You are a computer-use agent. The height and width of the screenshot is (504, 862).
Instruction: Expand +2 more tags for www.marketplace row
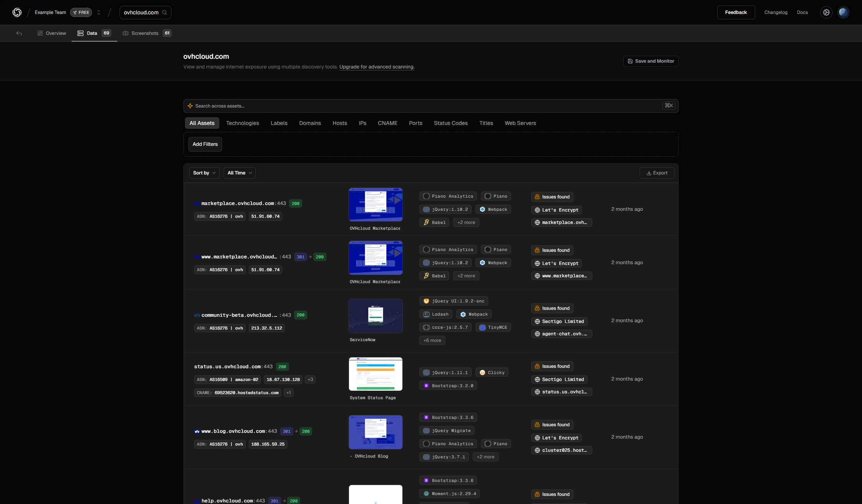(466, 276)
